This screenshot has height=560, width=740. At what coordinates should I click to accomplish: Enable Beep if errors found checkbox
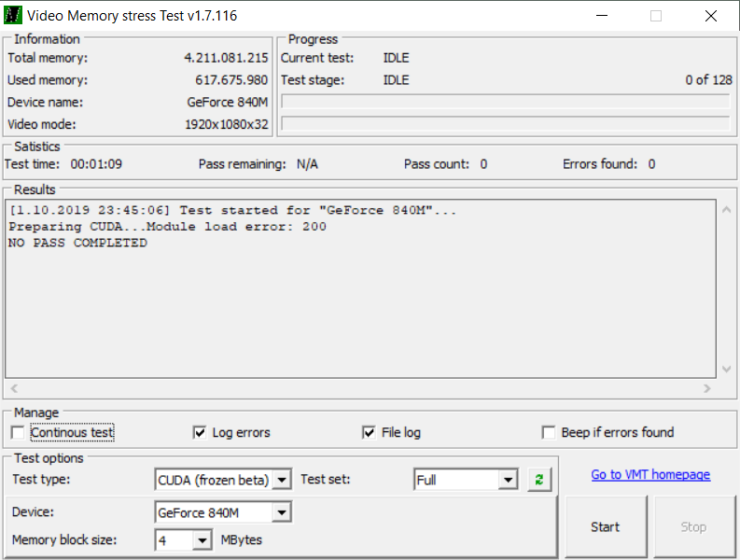pyautogui.click(x=549, y=432)
